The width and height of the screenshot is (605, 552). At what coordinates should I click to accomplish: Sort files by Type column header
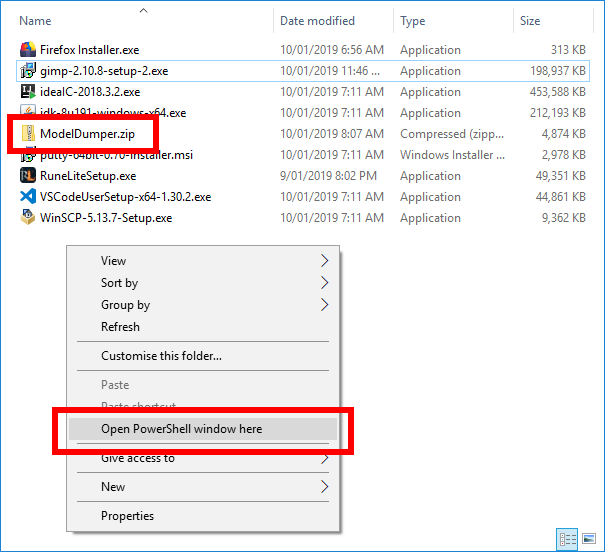point(412,21)
